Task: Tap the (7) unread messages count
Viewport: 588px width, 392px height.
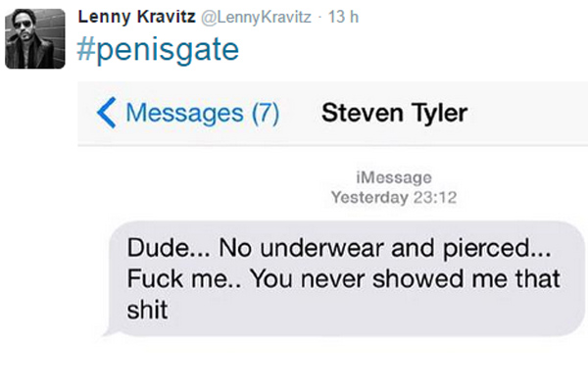Action: point(266,113)
